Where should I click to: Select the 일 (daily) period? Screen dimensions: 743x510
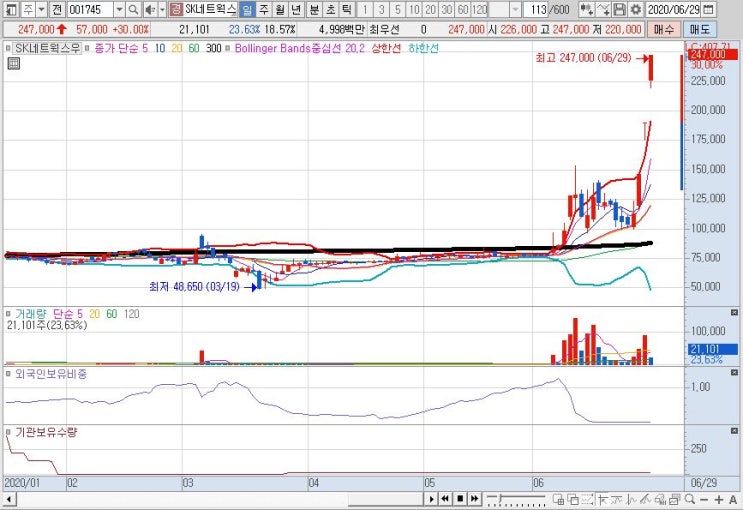click(247, 9)
